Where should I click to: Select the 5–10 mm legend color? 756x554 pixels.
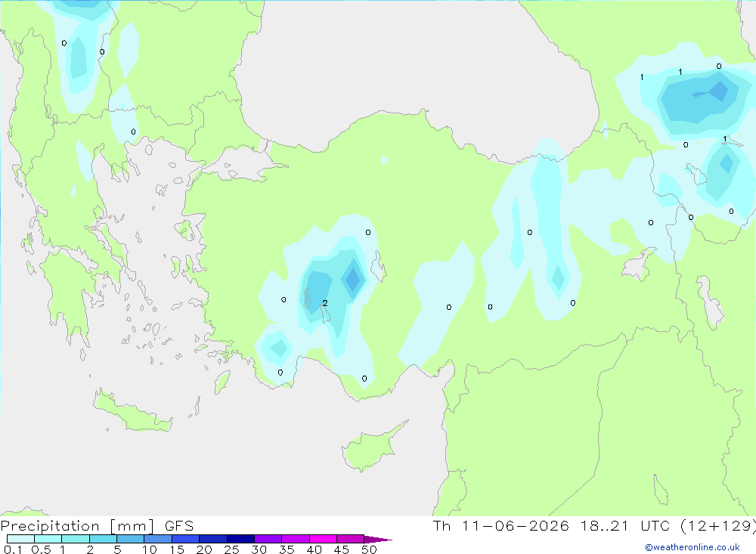click(x=131, y=539)
